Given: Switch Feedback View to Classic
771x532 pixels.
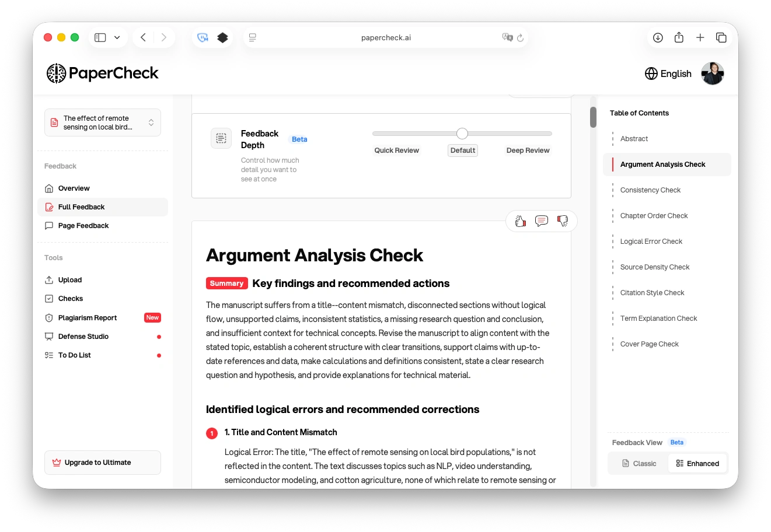Looking at the screenshot, I should (640, 463).
